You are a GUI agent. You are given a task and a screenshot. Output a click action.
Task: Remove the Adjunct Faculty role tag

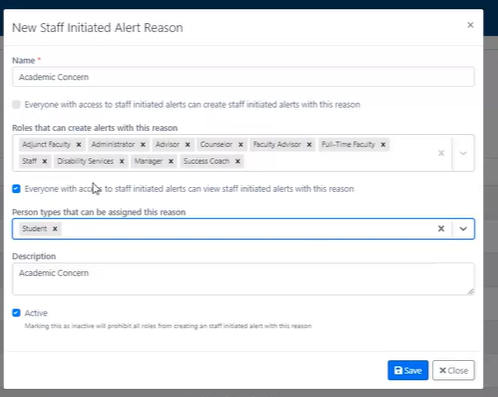[79, 145]
